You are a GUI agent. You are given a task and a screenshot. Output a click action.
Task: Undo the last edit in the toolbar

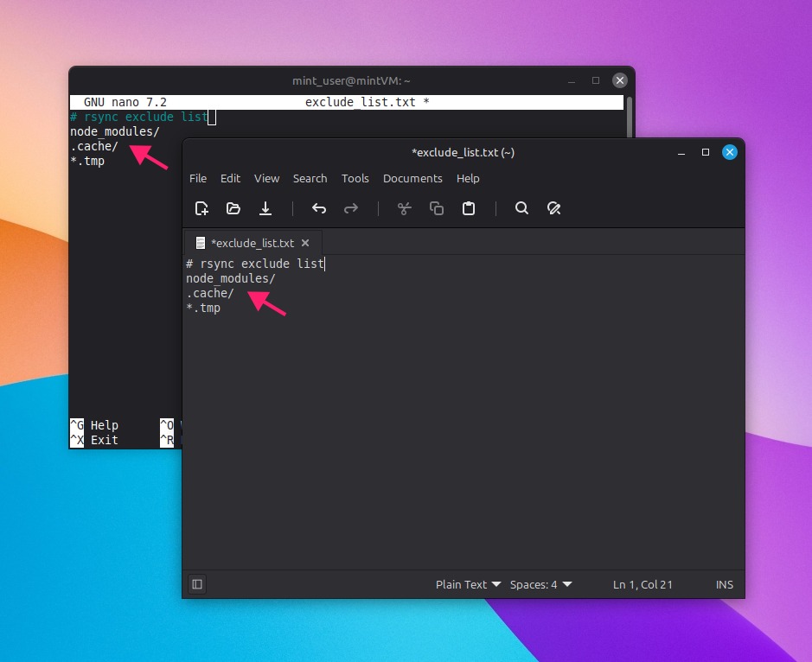point(319,208)
